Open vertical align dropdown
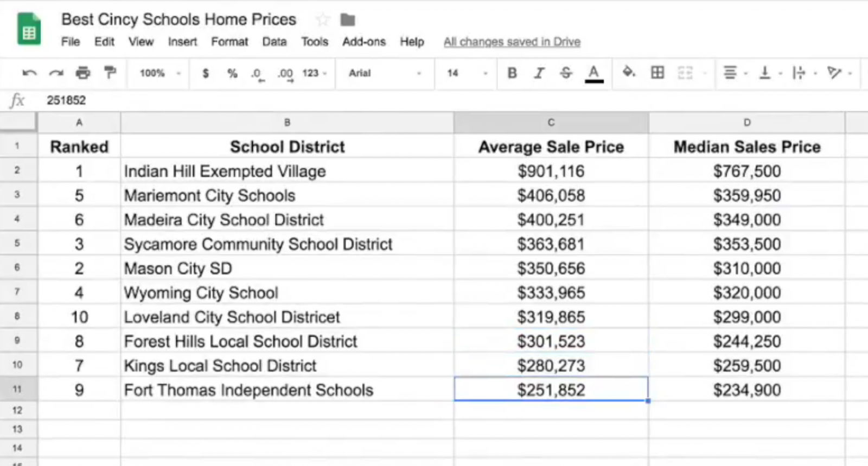This screenshot has height=466, width=868. 770,73
